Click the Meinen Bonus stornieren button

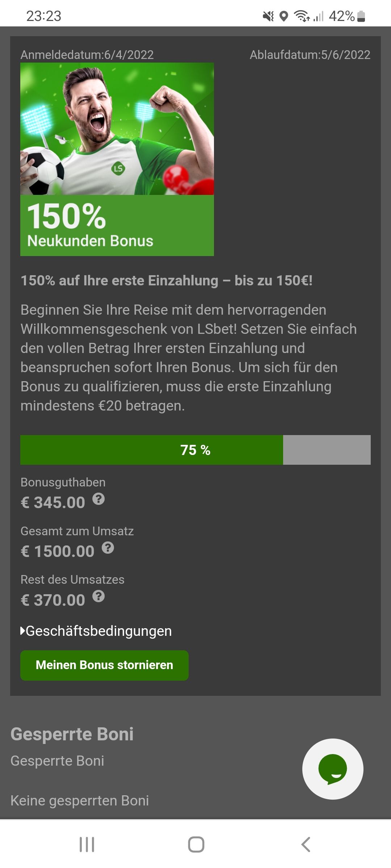point(104,665)
